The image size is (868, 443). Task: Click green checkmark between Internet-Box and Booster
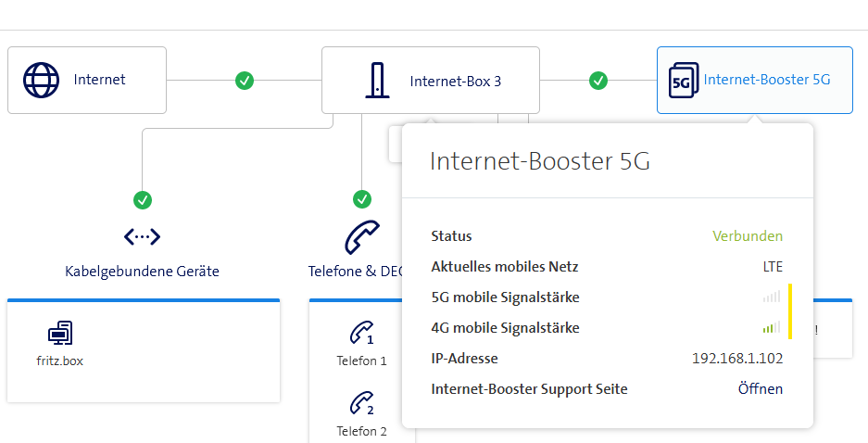pyautogui.click(x=598, y=81)
